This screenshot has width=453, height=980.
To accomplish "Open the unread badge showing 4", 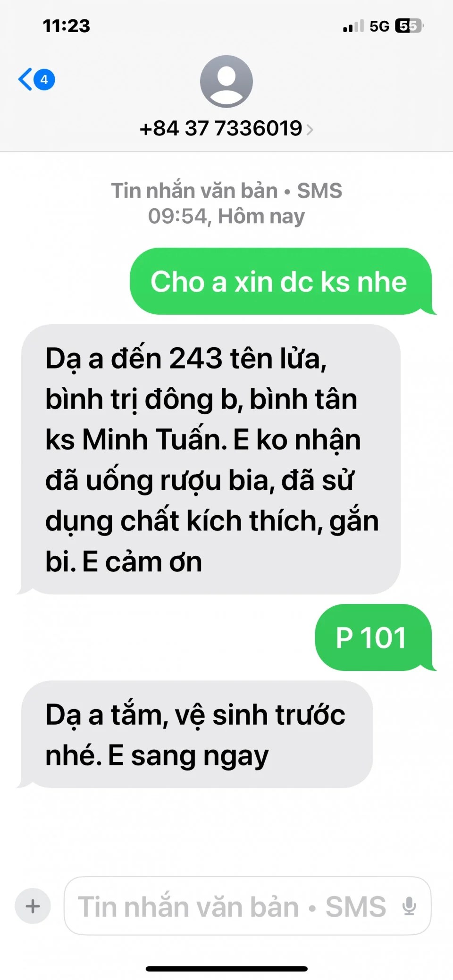I will pyautogui.click(x=44, y=80).
